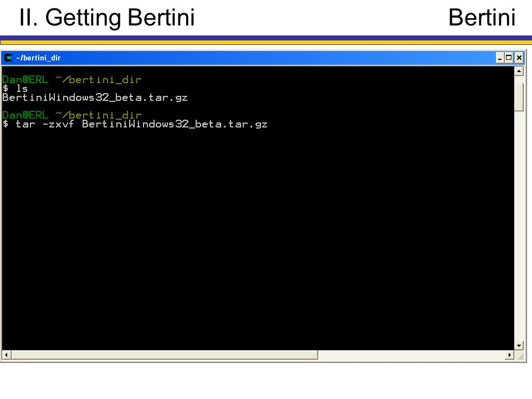The width and height of the screenshot is (532, 399).
Task: Click the 'II. Getting Bertini' slide heading
Action: tap(107, 18)
